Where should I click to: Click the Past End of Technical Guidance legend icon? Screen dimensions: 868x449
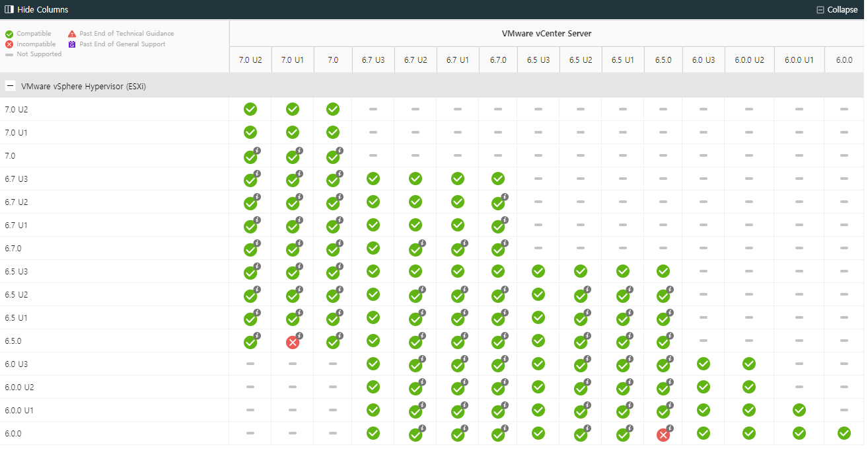point(72,34)
